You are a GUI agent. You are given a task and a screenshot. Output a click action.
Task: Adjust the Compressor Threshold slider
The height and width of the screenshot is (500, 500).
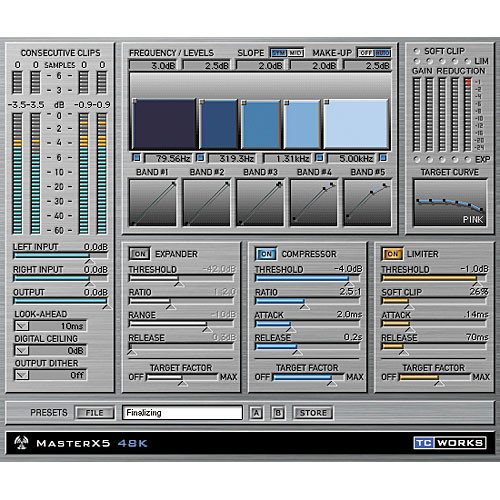point(308,278)
